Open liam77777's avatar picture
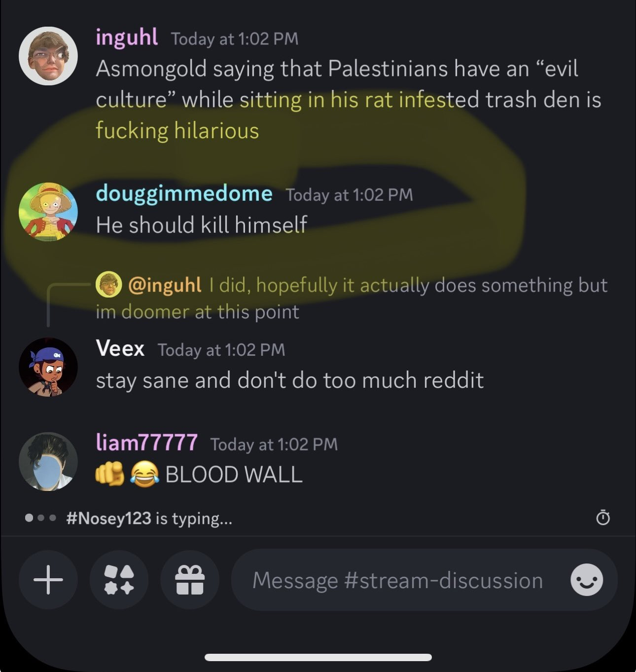Image resolution: width=636 pixels, height=672 pixels. pos(48,461)
